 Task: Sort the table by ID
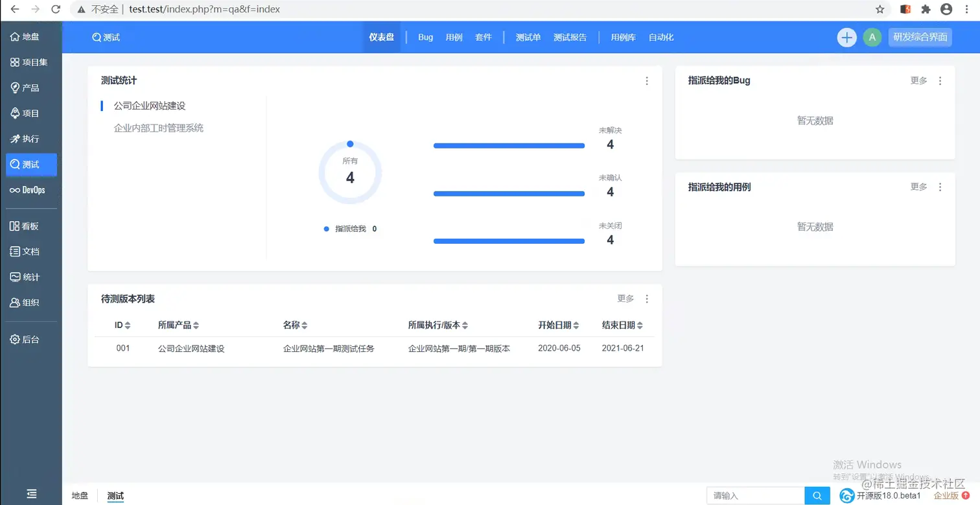click(x=122, y=325)
